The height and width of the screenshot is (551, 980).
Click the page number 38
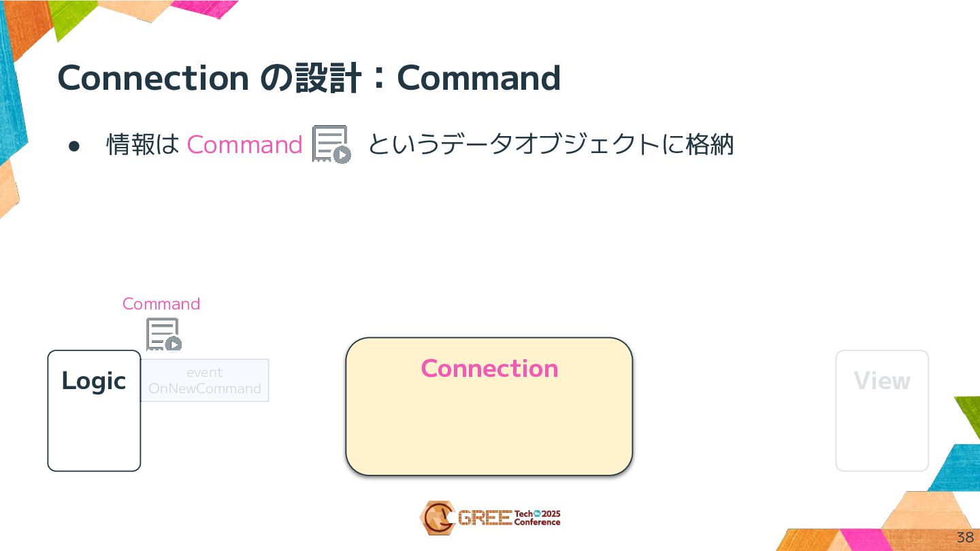965,537
